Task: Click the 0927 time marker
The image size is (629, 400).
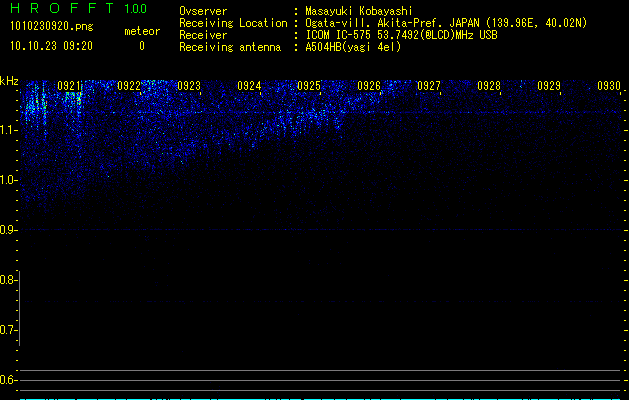Action: coord(428,86)
